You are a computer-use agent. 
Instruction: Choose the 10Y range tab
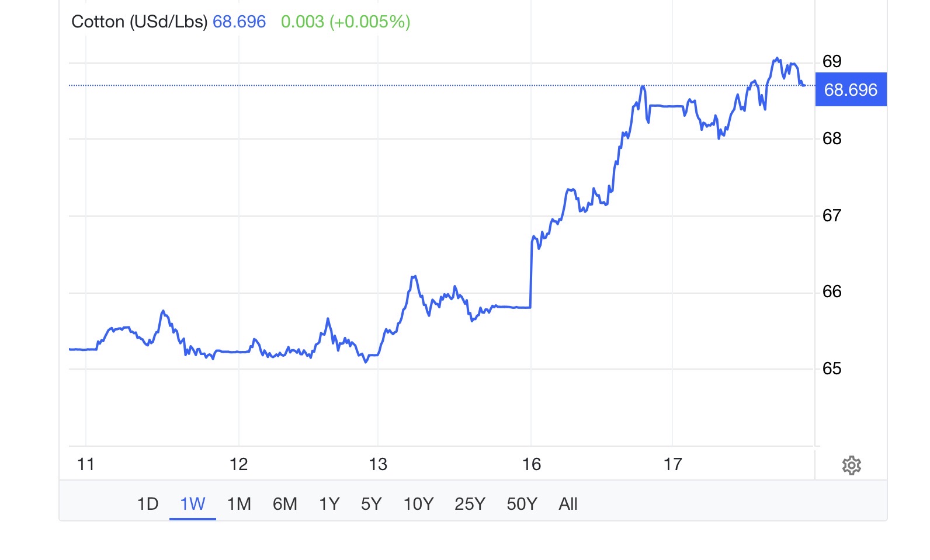[418, 503]
